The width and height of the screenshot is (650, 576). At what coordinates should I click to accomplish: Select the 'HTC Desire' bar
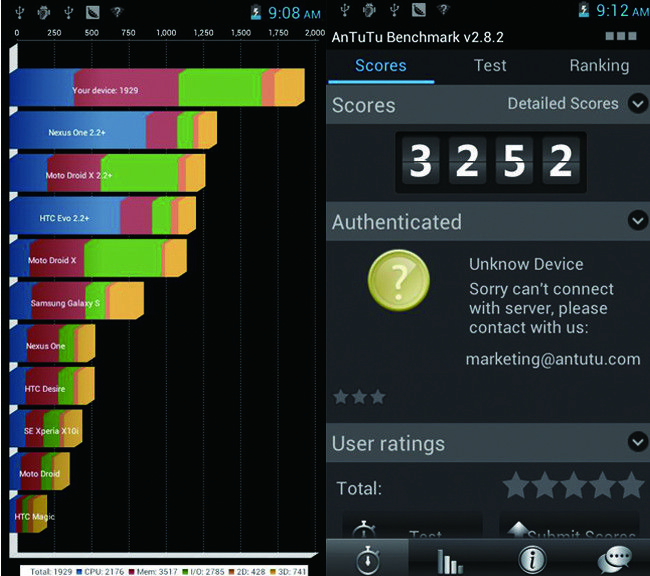52,386
